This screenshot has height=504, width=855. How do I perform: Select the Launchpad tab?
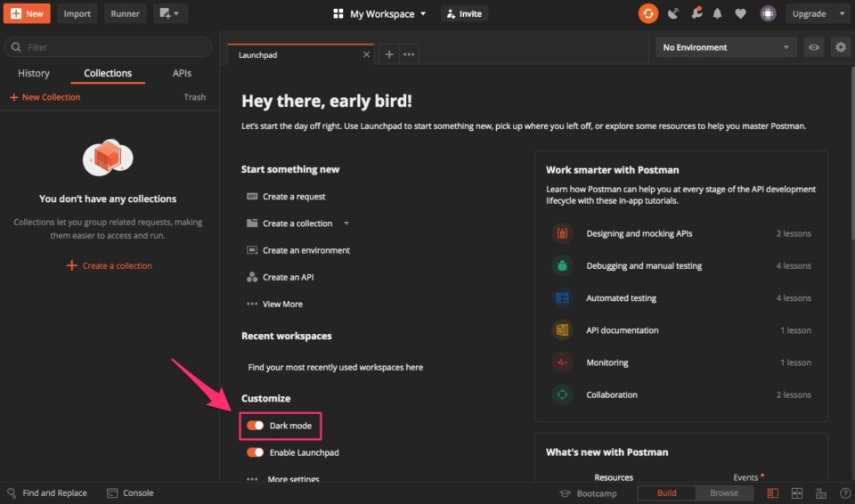coord(300,54)
